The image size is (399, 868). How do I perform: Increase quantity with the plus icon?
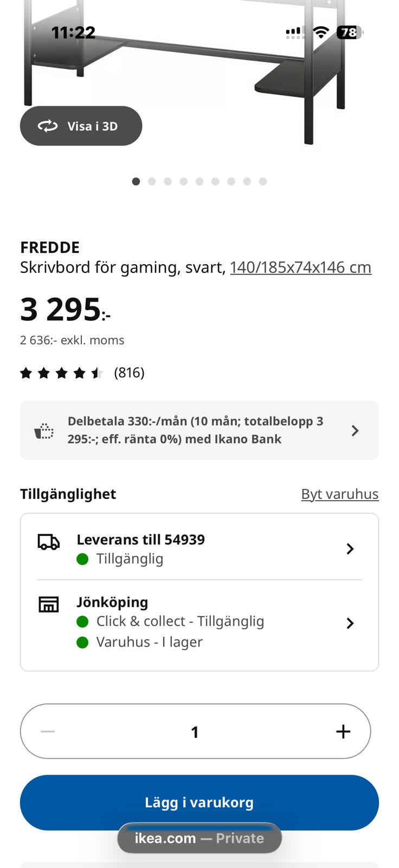click(343, 731)
